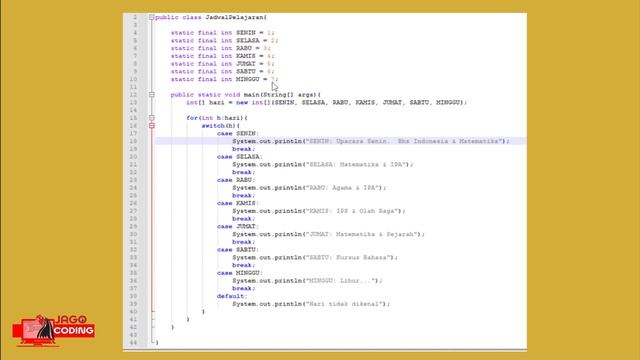This screenshot has height=360, width=640.
Task: Place cursor on 'public class JadwalPelajaran{' line
Action: 211,17
